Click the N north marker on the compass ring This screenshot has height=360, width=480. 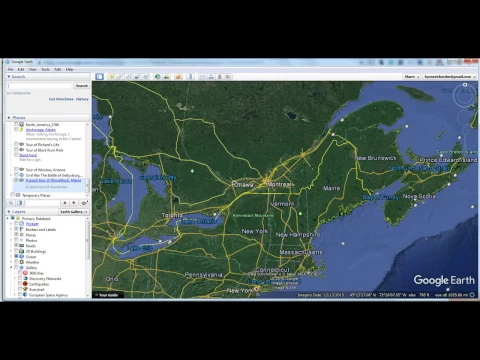(465, 85)
